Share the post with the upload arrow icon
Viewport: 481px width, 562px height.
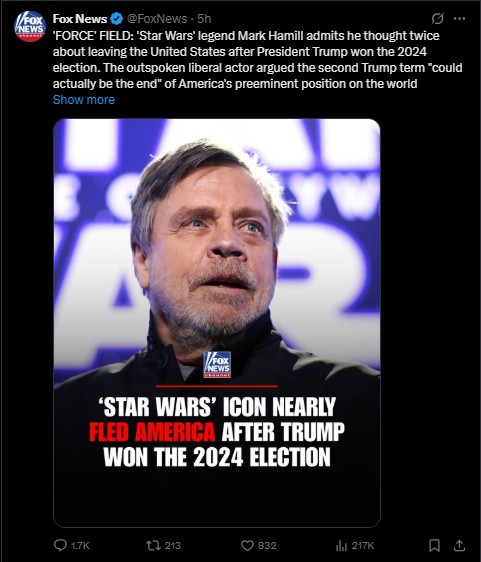[x=459, y=545]
